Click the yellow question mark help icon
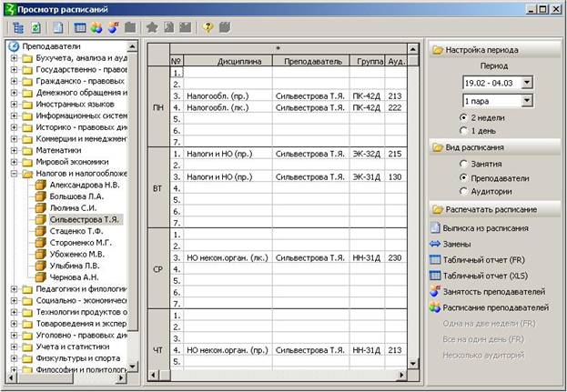This screenshot has height=392, width=567. tap(208, 27)
